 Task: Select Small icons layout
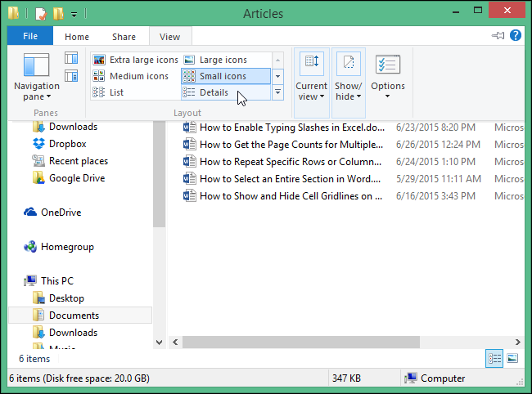226,76
